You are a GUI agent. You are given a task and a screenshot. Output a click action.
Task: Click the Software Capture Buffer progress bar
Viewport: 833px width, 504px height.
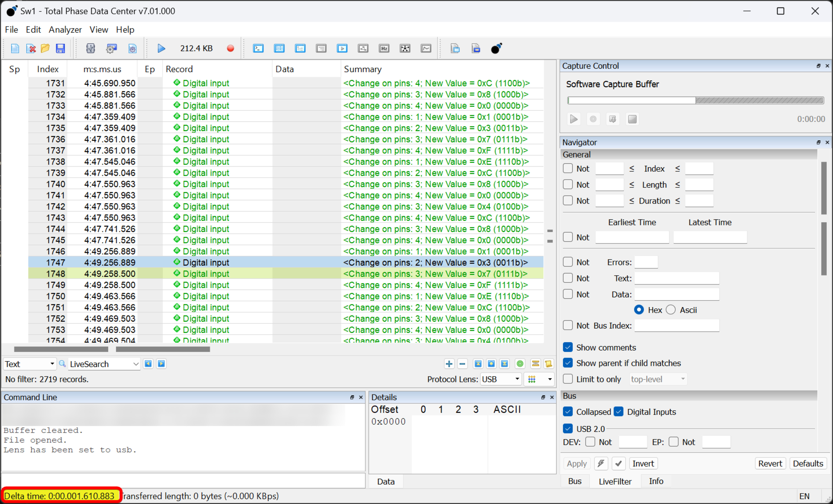coord(695,100)
